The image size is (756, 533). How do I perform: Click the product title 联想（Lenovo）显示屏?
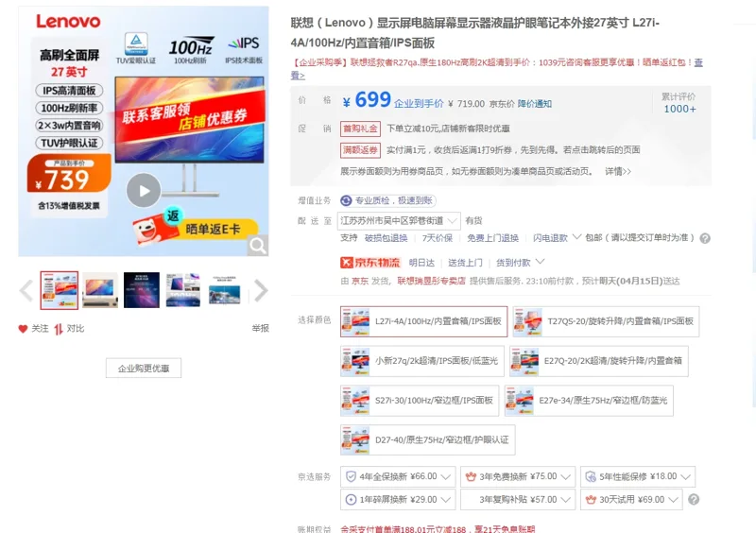pyautogui.click(x=475, y=33)
